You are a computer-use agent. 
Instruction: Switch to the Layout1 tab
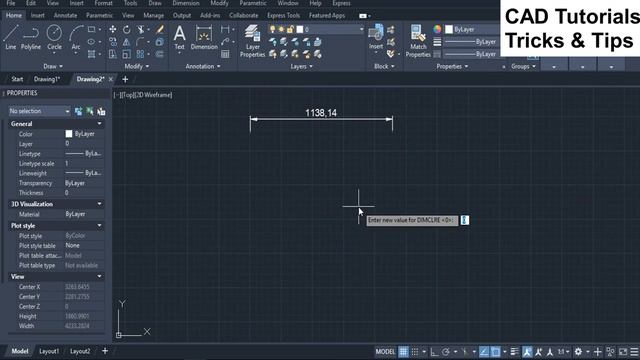[49, 351]
